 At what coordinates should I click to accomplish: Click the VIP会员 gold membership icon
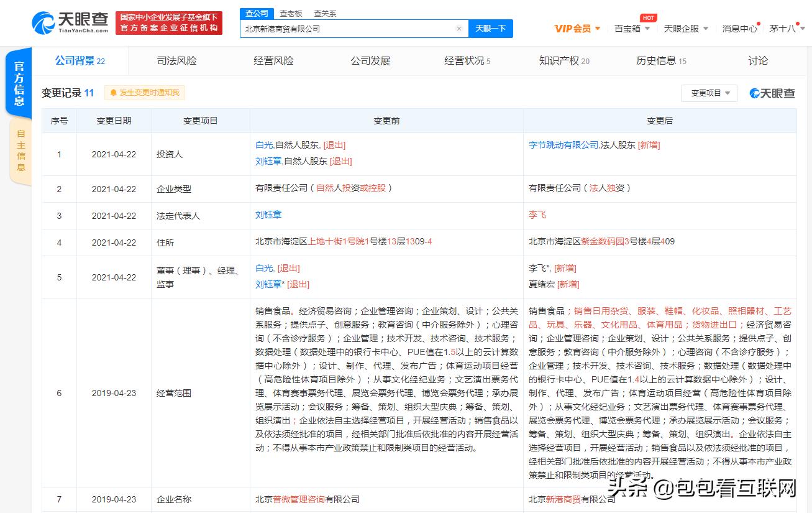click(573, 28)
